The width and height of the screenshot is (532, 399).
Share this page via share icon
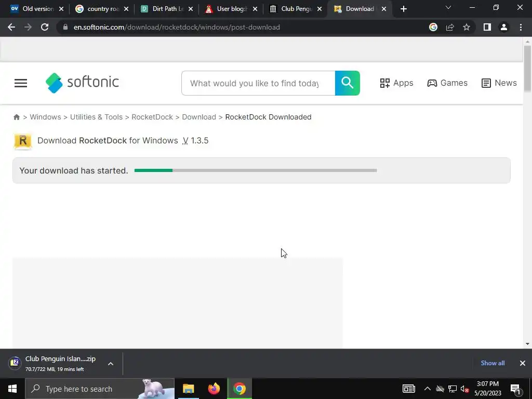pos(450,27)
